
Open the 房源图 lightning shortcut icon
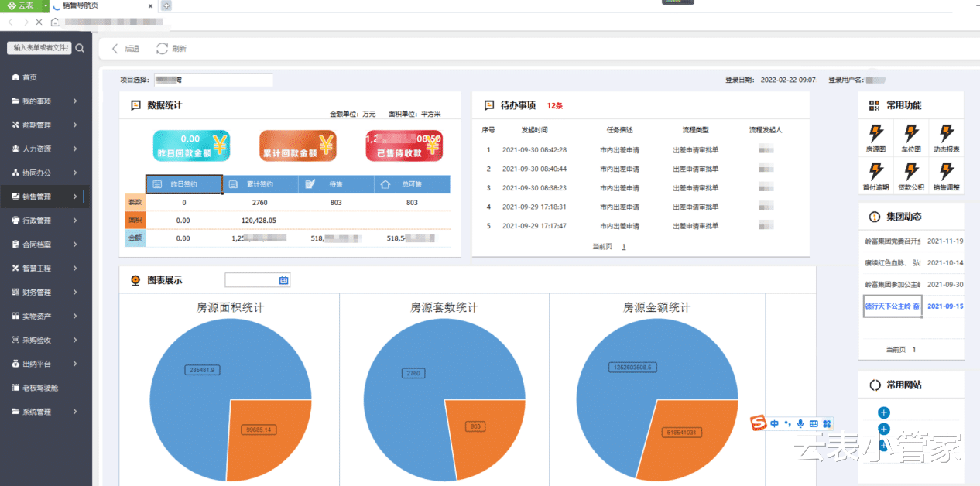[876, 132]
